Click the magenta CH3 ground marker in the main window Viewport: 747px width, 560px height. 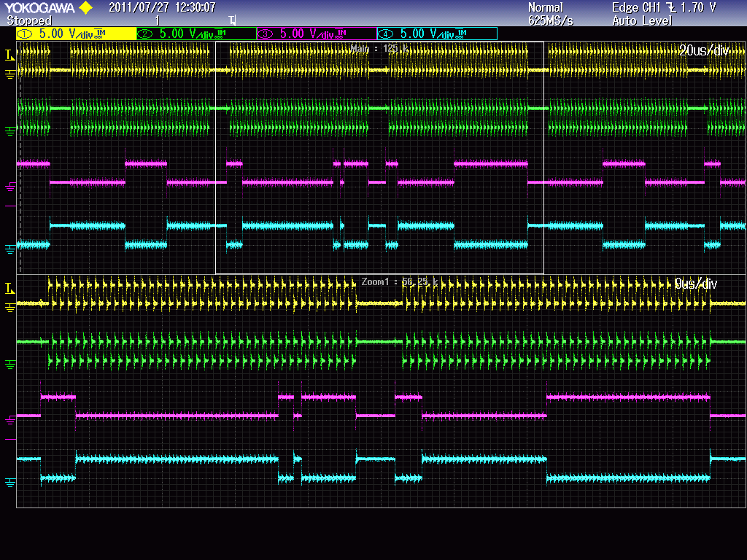[9, 187]
